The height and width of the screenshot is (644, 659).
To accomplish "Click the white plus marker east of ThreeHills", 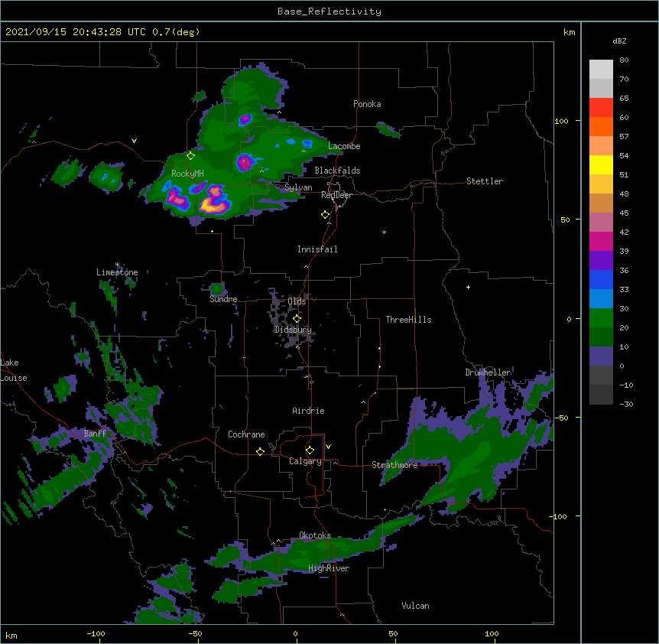I will 468,287.
